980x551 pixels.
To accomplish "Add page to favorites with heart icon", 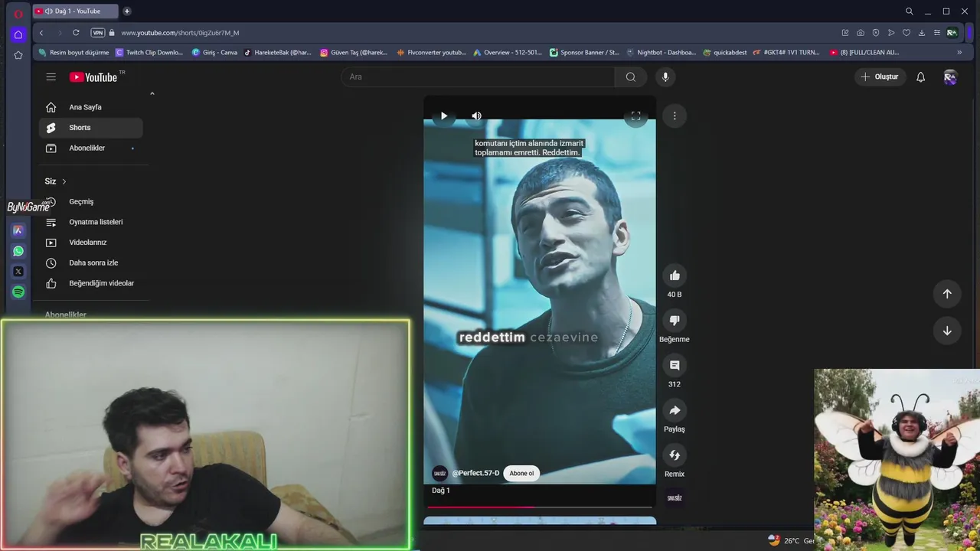I will [906, 33].
